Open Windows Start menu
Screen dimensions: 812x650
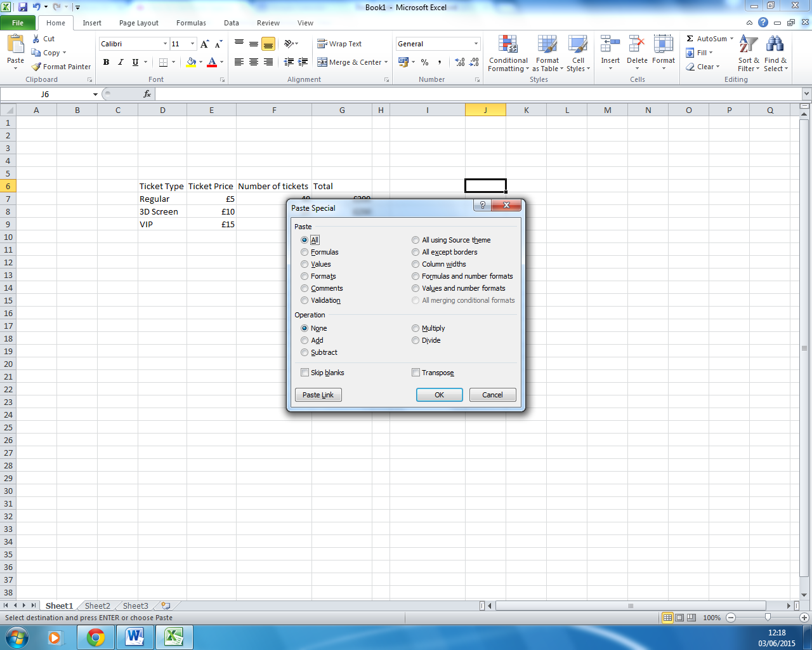[17, 637]
